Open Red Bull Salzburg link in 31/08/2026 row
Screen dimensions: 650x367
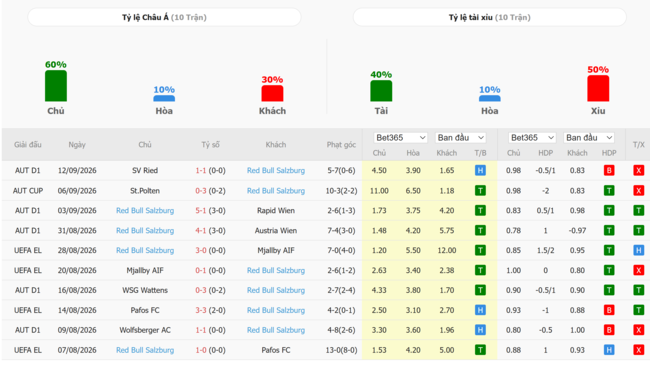click(x=145, y=231)
